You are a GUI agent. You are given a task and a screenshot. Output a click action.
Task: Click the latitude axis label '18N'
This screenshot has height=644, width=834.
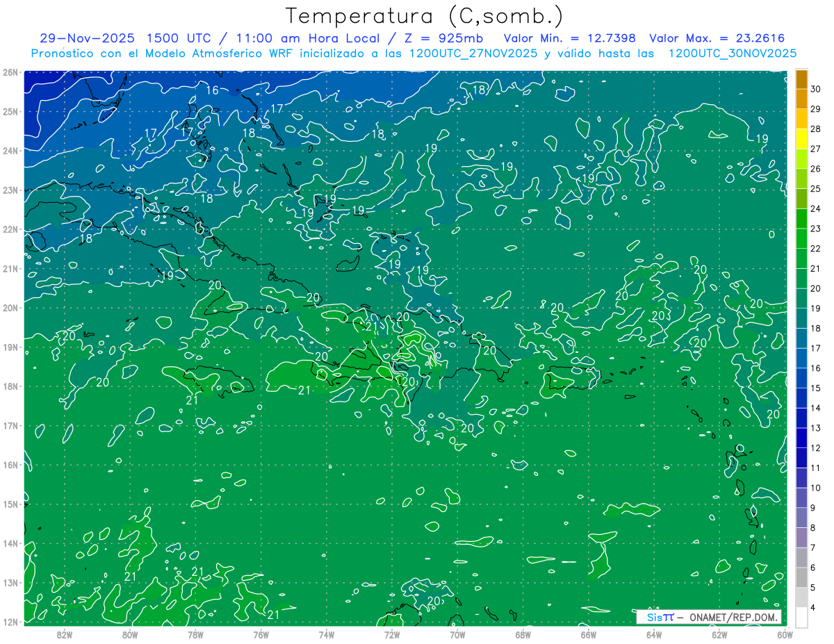(10, 386)
